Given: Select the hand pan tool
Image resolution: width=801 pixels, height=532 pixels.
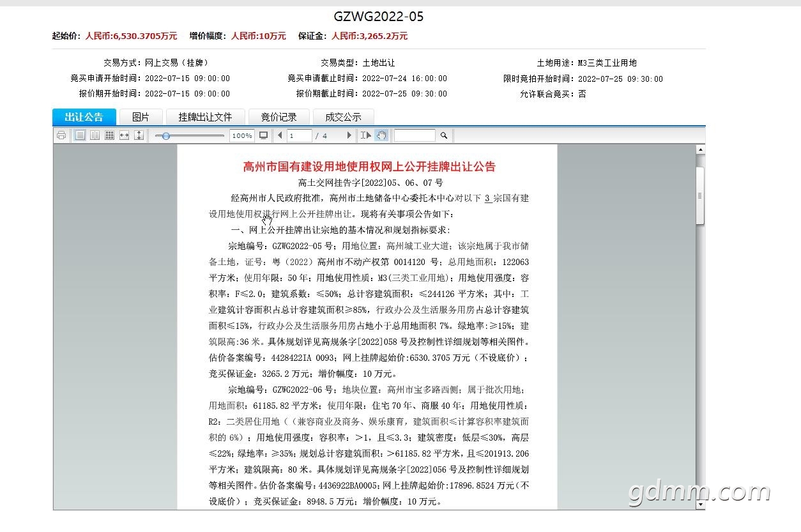Looking at the screenshot, I should tap(381, 135).
